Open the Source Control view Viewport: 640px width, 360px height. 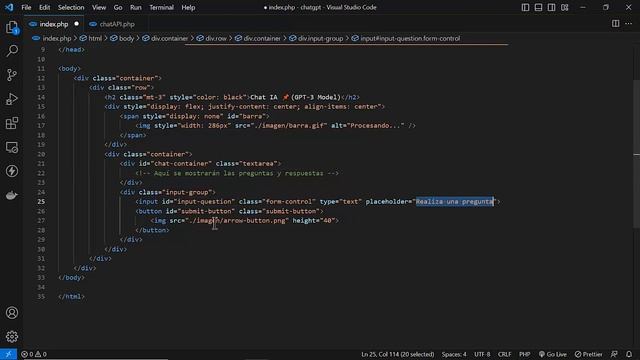coord(12,75)
